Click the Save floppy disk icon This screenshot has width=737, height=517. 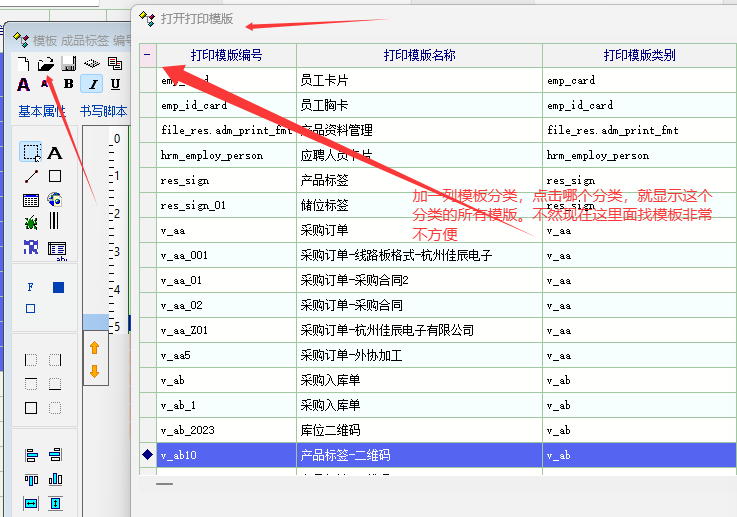(x=69, y=63)
